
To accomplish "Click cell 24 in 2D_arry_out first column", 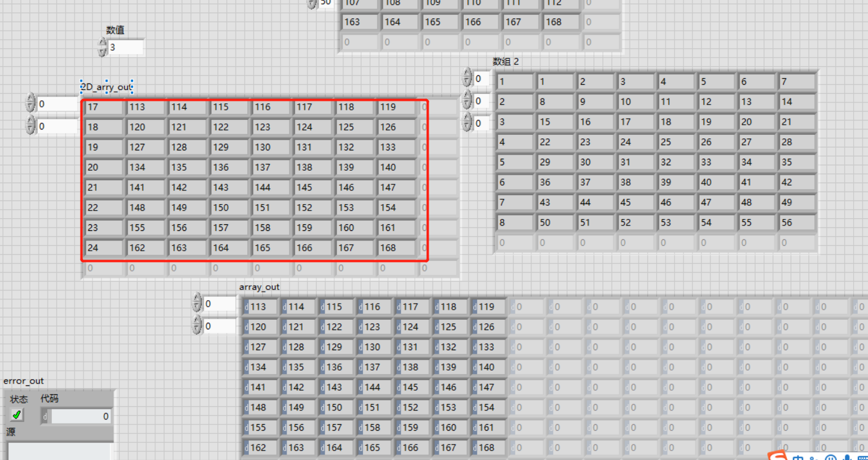I will point(103,248).
